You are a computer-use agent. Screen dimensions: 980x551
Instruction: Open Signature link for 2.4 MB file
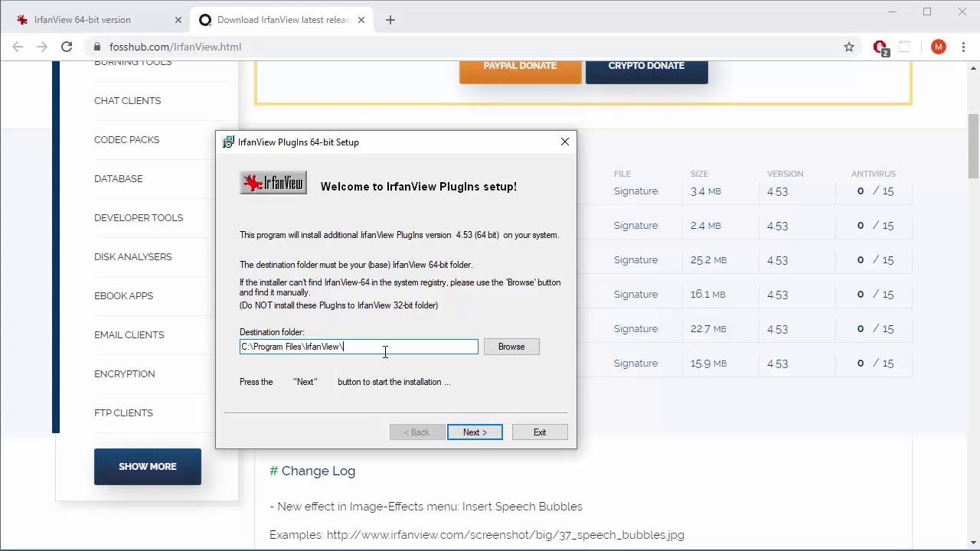click(635, 226)
